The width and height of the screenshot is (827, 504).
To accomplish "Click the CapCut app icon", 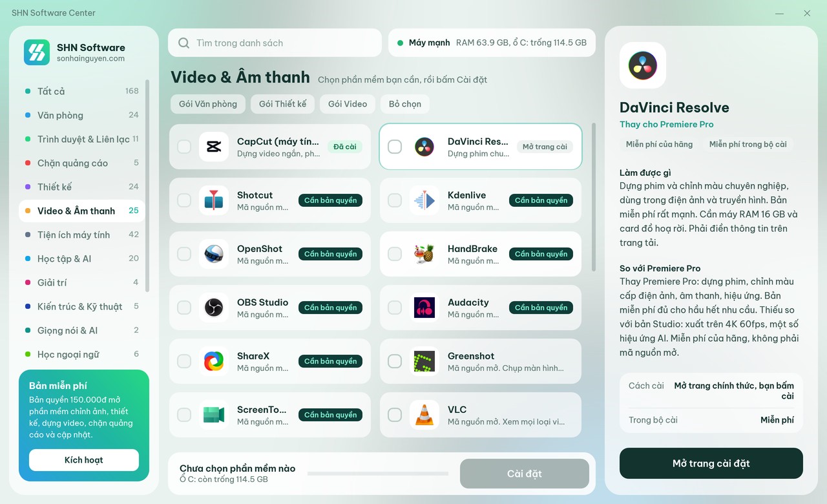I will [x=214, y=147].
